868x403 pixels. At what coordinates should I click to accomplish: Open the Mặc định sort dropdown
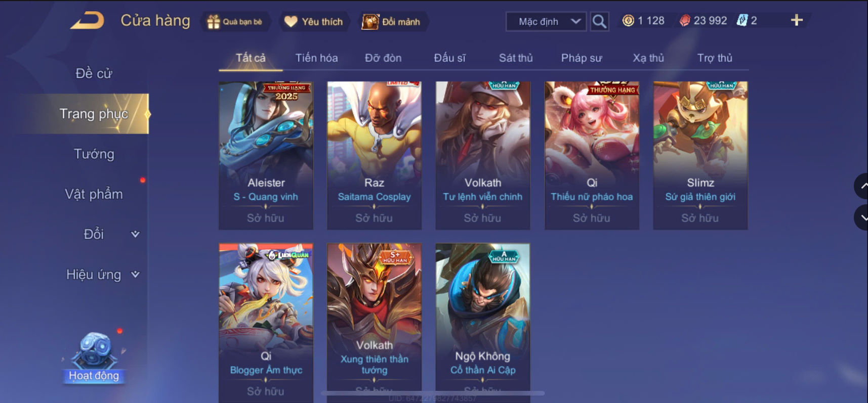(546, 21)
